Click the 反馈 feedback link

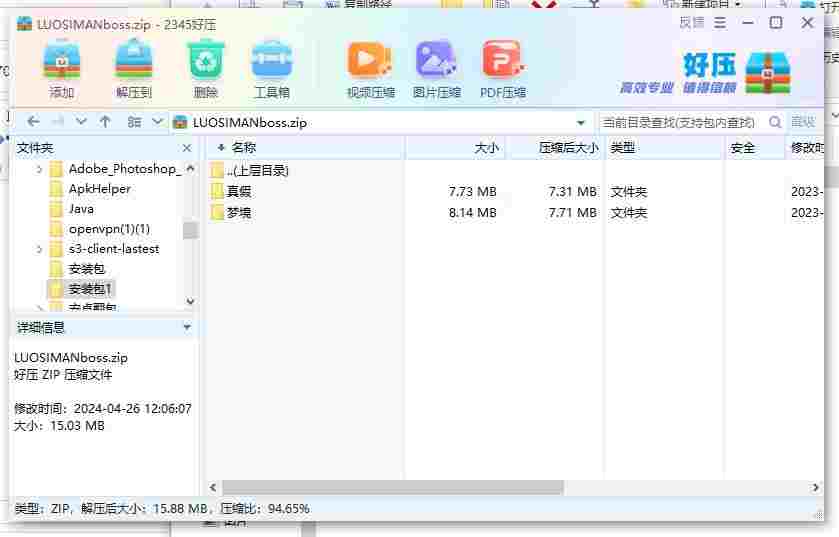(x=692, y=23)
